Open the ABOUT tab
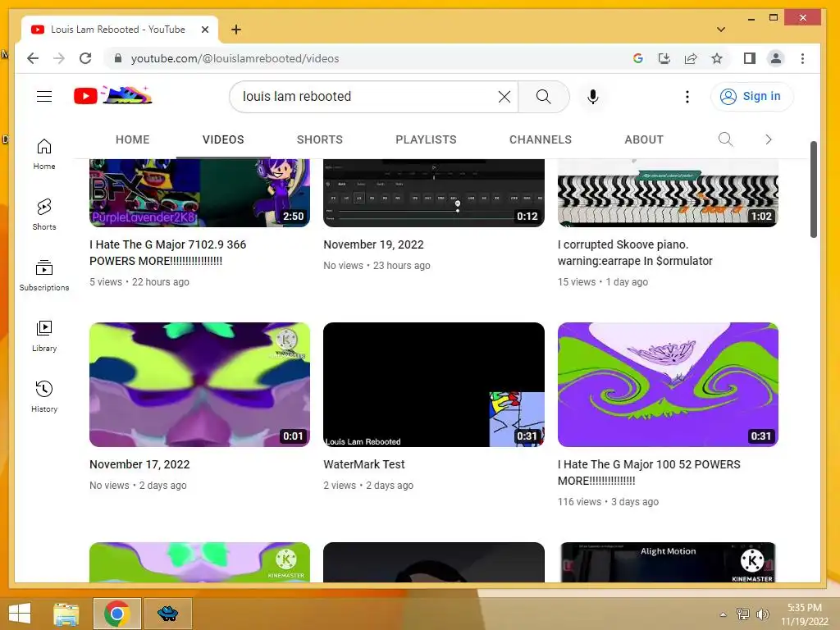840x630 pixels. [x=643, y=139]
